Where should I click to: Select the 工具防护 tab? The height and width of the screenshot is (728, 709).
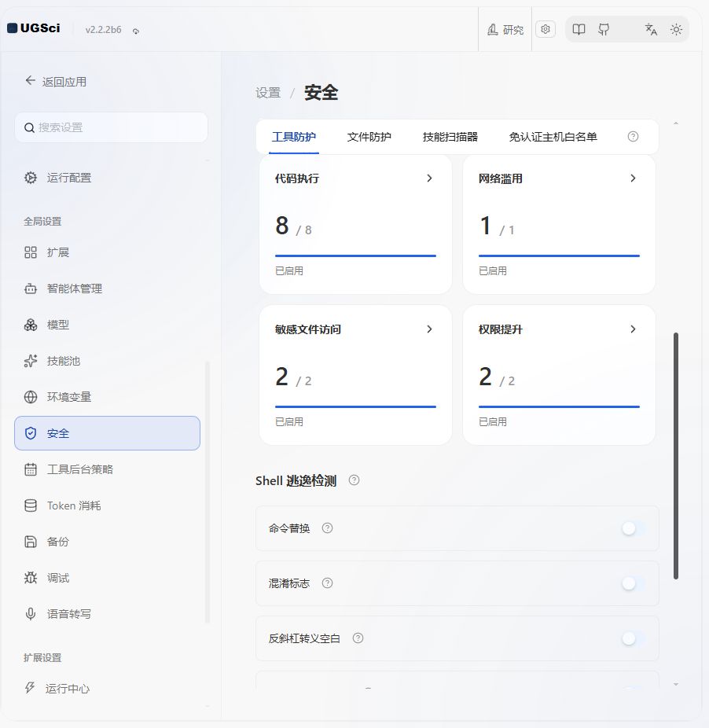(x=294, y=137)
